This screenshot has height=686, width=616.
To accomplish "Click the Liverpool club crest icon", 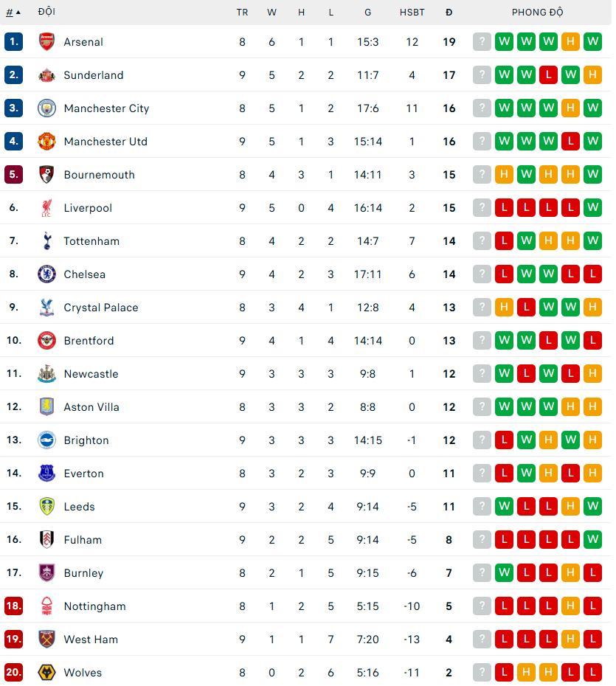I will pyautogui.click(x=46, y=208).
